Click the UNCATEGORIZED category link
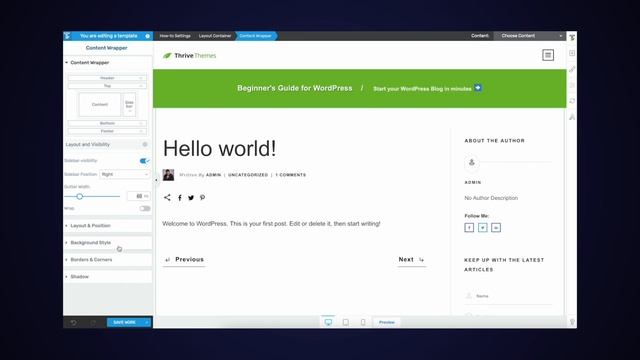The height and width of the screenshot is (360, 640). tap(248, 175)
